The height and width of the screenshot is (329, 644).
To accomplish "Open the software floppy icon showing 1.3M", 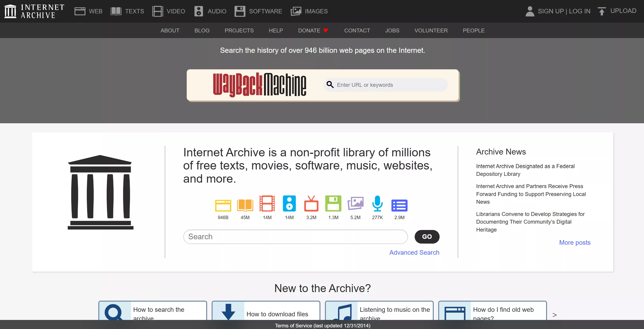I will (x=333, y=204).
